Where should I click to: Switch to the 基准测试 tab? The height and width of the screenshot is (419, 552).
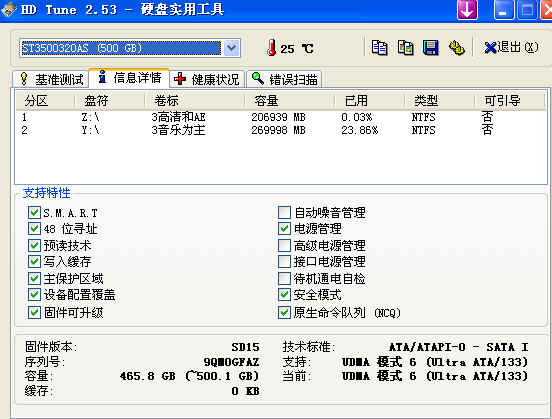(x=51, y=79)
